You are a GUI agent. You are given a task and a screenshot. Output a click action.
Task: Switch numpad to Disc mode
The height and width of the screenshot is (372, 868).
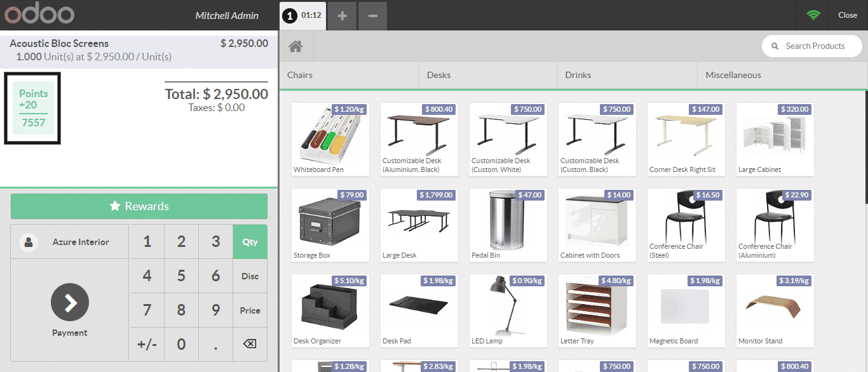click(250, 276)
